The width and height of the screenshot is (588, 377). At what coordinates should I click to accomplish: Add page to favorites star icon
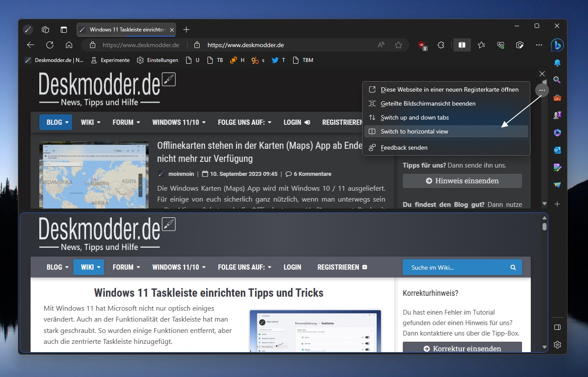tap(398, 45)
